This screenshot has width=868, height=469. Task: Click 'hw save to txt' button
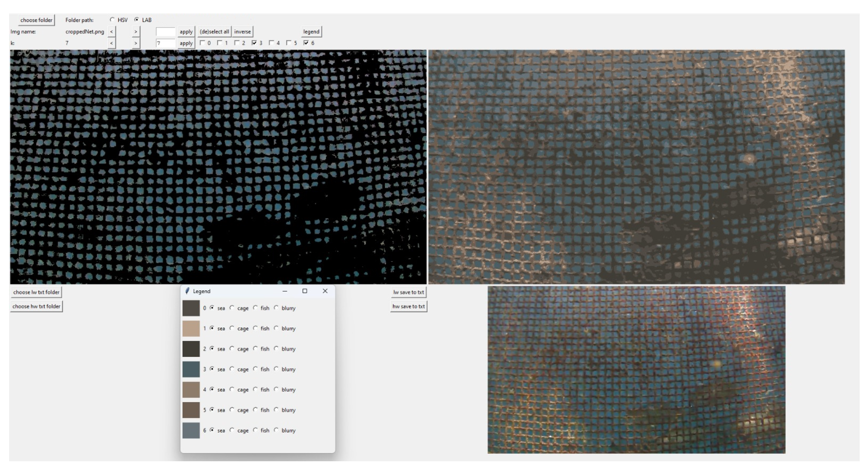408,306
